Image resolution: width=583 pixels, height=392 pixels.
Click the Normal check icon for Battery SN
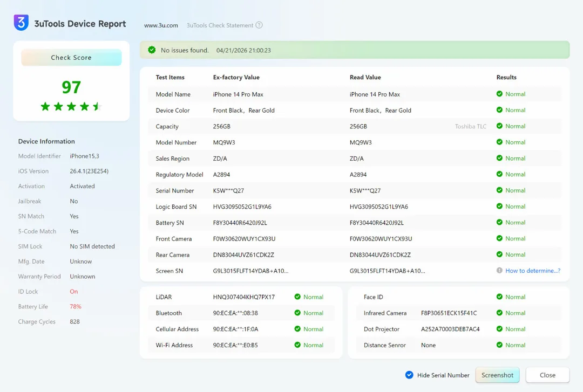(499, 222)
